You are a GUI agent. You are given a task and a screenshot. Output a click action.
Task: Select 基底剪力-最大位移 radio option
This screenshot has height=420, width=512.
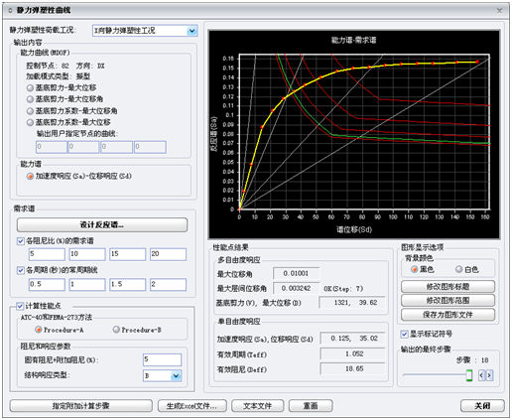pos(30,87)
